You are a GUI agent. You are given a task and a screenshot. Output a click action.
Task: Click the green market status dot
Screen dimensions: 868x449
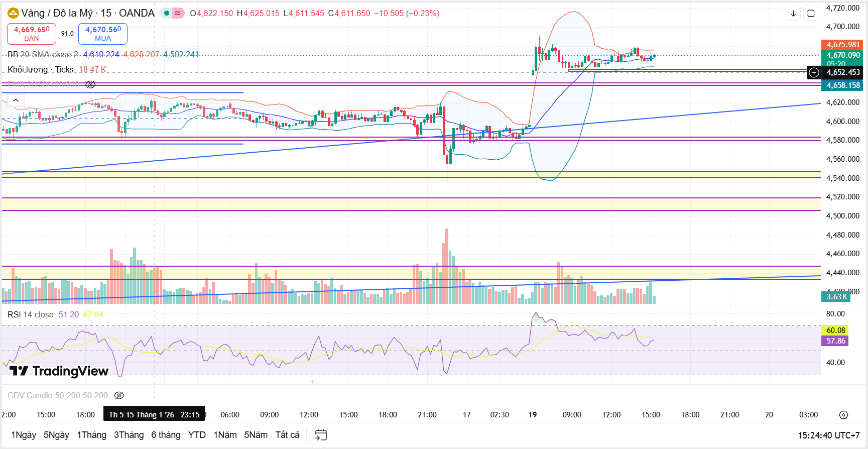pyautogui.click(x=167, y=13)
